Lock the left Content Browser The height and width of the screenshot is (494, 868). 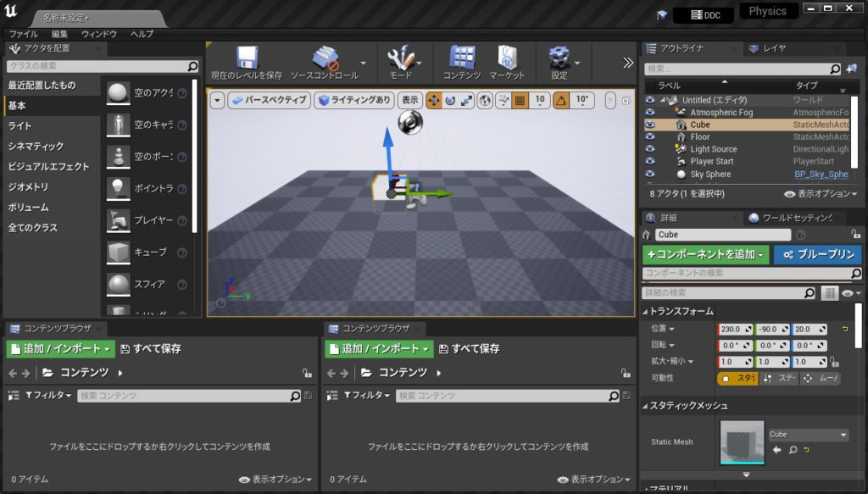[307, 374]
